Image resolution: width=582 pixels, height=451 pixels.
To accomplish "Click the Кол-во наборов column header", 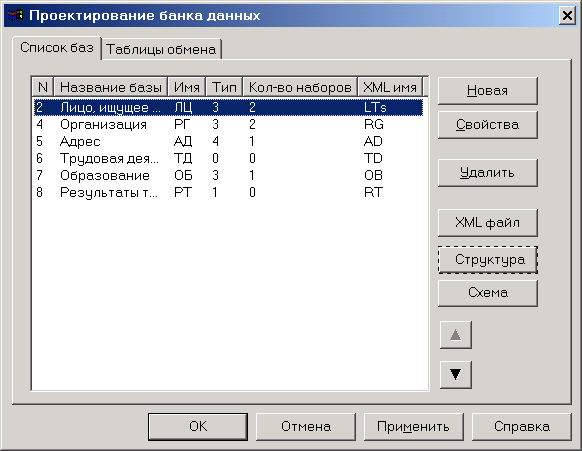I will 300,87.
